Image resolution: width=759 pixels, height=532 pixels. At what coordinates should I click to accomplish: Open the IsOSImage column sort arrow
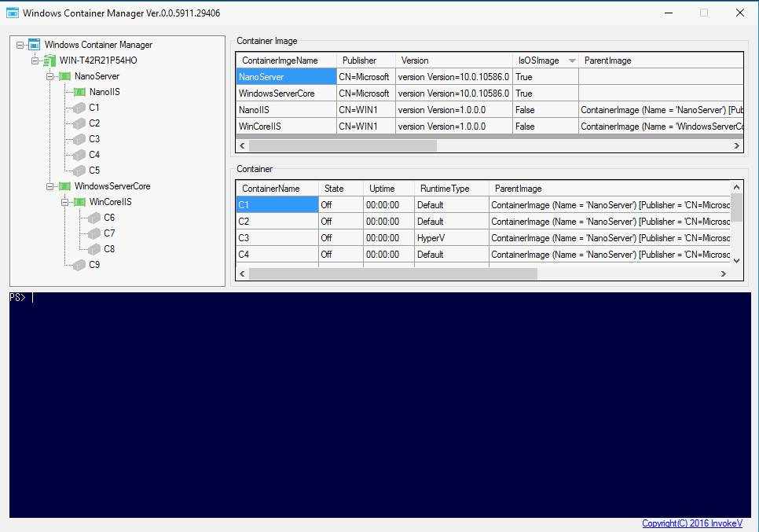coord(572,61)
